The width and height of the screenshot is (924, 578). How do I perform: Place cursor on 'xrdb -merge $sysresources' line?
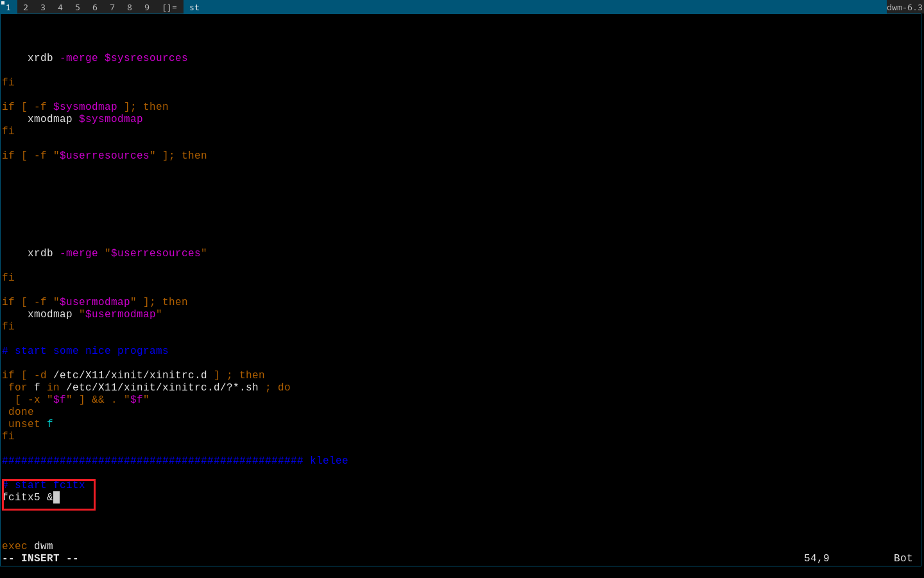tap(108, 58)
